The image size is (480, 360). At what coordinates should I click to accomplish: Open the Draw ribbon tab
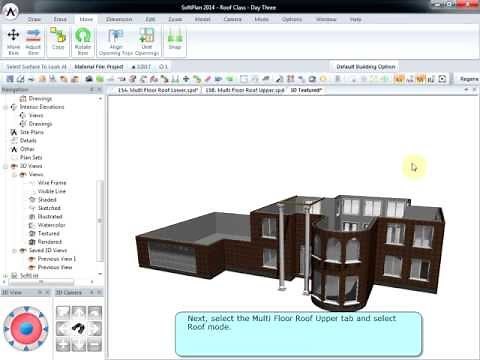coord(34,19)
